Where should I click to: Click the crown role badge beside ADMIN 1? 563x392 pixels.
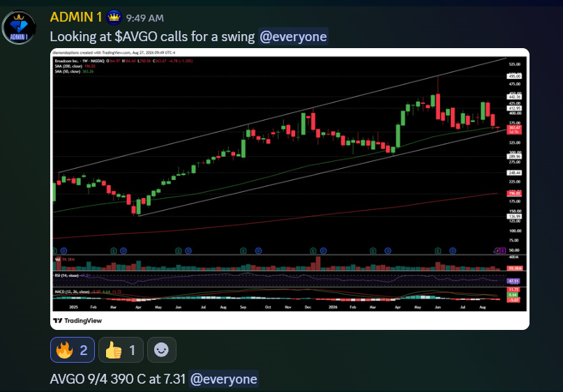(x=114, y=17)
